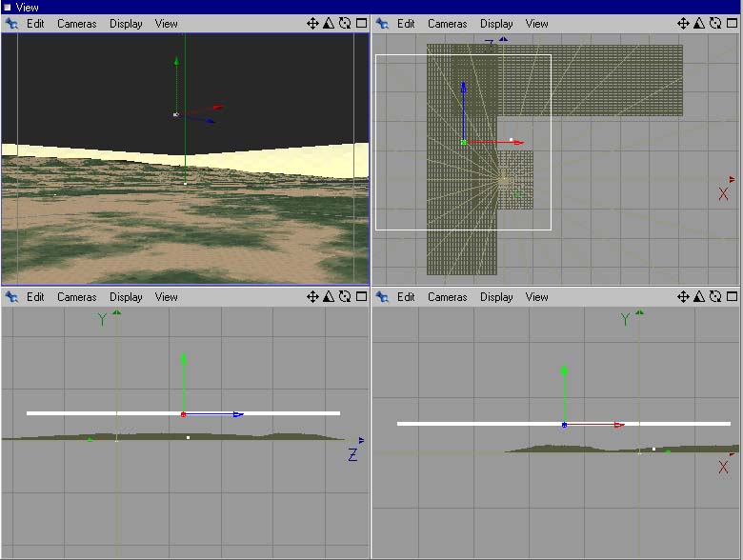Toggle maximize for the perspective viewport
The height and width of the screenshot is (560, 743).
tap(360, 24)
